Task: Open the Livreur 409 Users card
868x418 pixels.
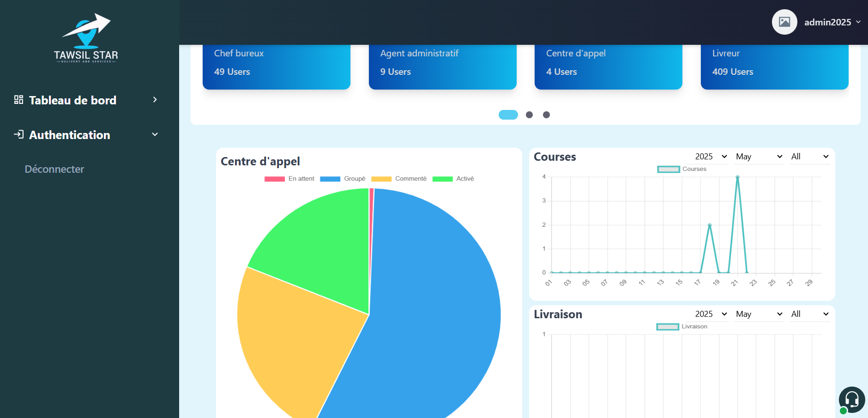Action: 775,67
